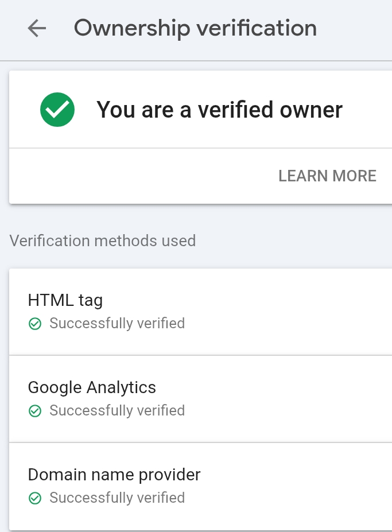Viewport: 392px width, 532px height.
Task: Click the "Domain name provider" label text
Action: pos(114,475)
